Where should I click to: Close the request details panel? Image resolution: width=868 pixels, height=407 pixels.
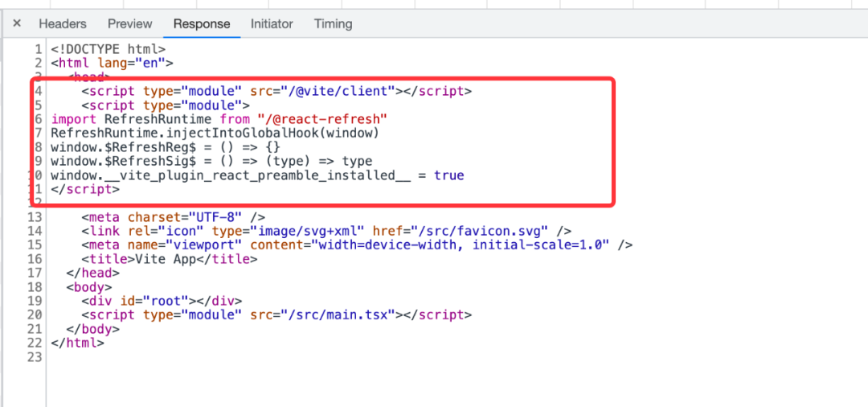[17, 23]
